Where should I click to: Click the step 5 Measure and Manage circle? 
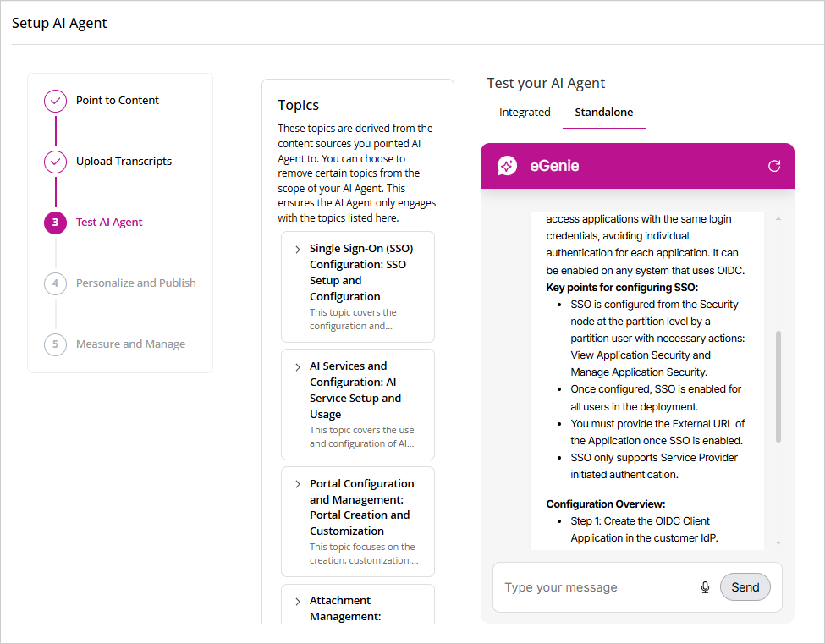pyautogui.click(x=55, y=344)
